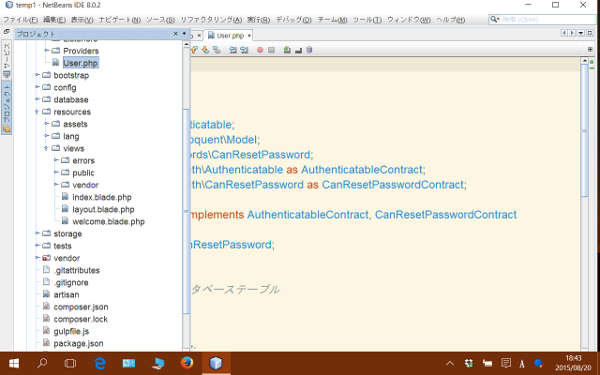Select package.json in the tree
The height and width of the screenshot is (375, 600).
click(x=78, y=343)
